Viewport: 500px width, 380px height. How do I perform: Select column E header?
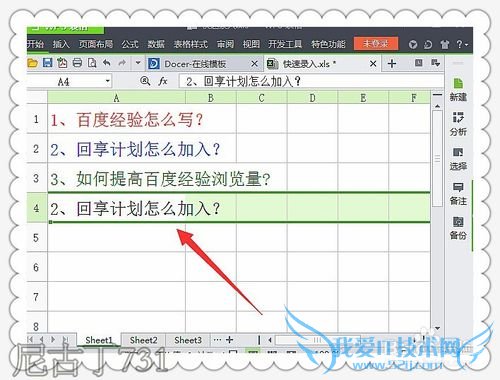click(363, 98)
